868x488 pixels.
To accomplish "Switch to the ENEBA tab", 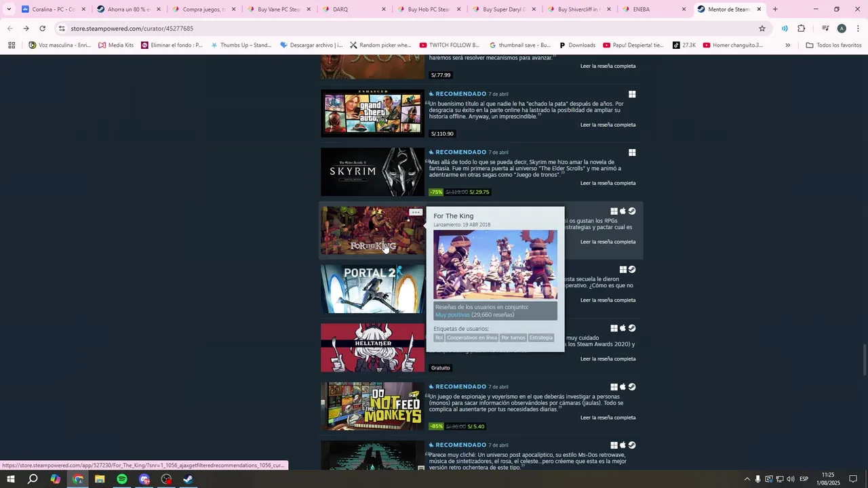I will coord(654,9).
